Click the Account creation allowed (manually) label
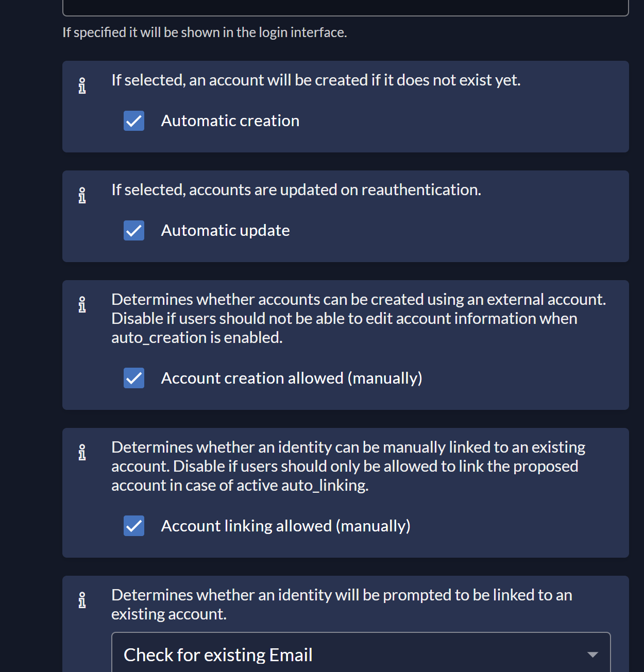644x672 pixels. click(x=292, y=378)
